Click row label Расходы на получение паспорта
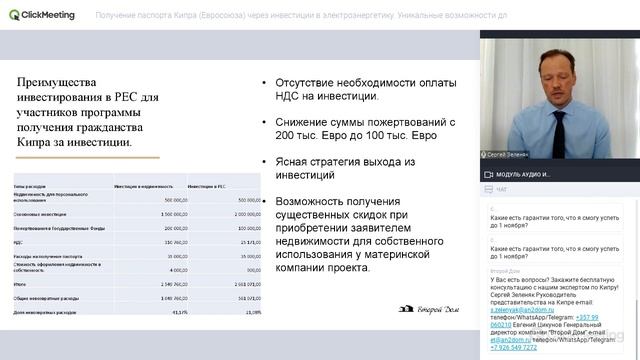The height and width of the screenshot is (360, 640). pos(48,257)
